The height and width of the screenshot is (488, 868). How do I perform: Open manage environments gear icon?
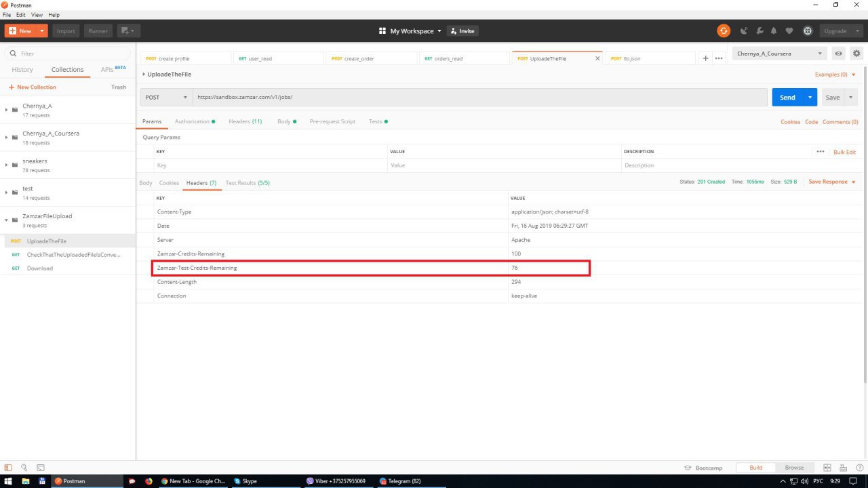tap(856, 54)
